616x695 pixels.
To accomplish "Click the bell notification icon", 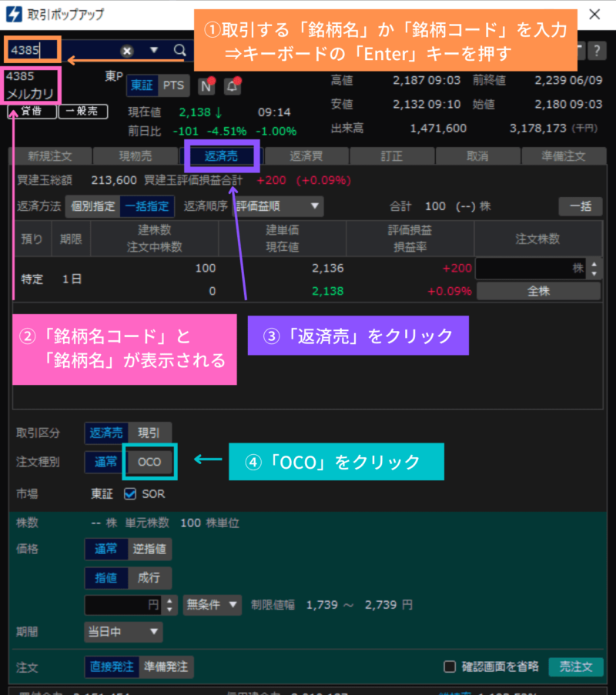I will click(232, 86).
